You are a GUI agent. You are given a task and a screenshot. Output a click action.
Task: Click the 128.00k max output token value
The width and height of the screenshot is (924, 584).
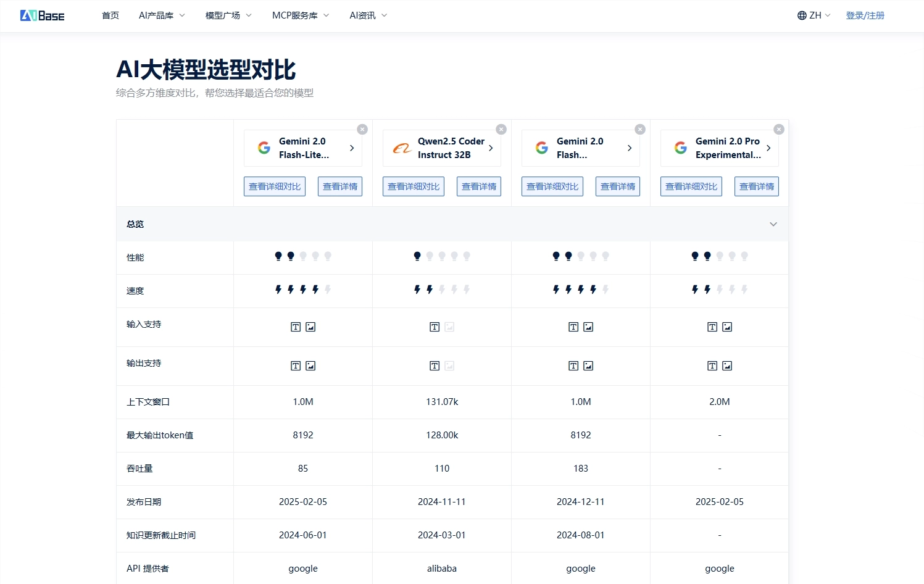442,435
